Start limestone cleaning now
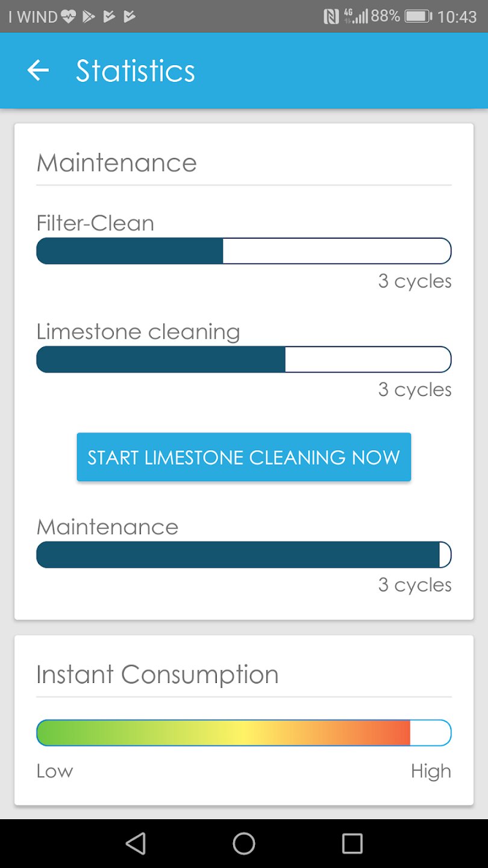The height and width of the screenshot is (868, 488). click(x=243, y=457)
